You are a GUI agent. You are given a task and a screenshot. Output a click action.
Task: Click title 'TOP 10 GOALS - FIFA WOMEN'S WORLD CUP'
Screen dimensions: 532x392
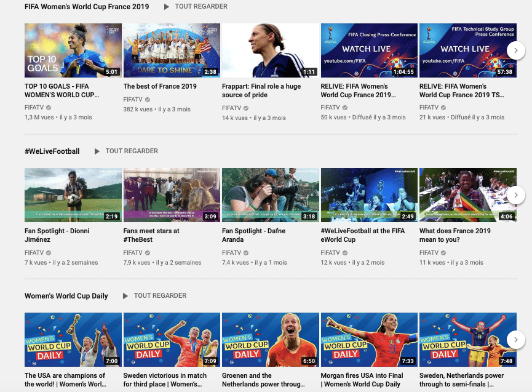tap(62, 90)
